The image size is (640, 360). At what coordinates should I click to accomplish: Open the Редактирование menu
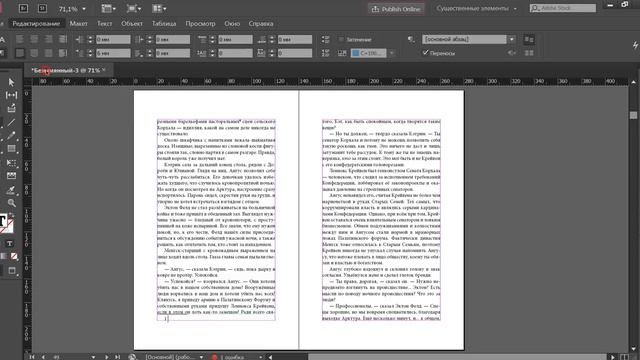(36, 24)
